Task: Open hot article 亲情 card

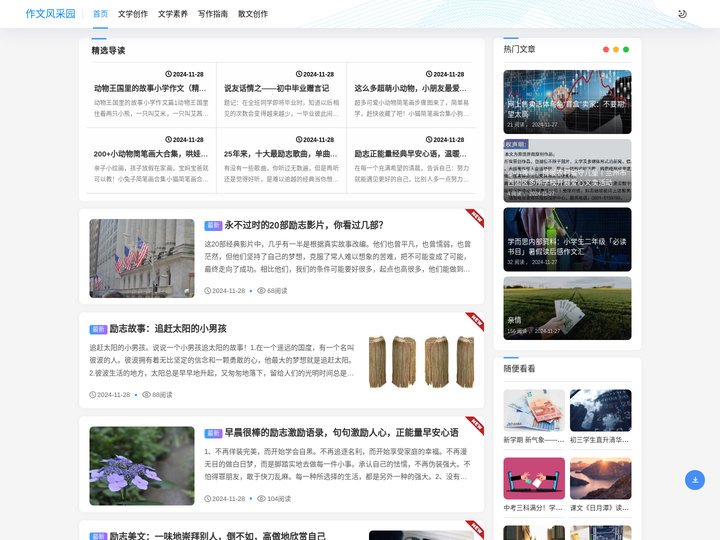Action: (x=567, y=308)
